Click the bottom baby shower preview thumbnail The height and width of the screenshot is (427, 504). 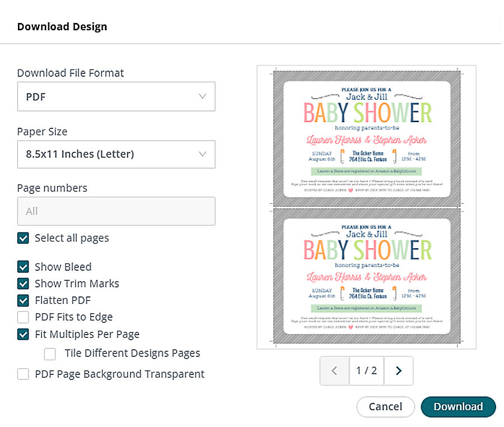tap(367, 276)
